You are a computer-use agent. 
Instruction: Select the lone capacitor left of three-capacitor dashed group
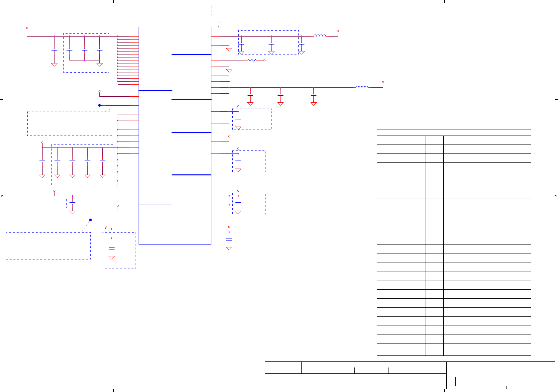[x=54, y=49]
